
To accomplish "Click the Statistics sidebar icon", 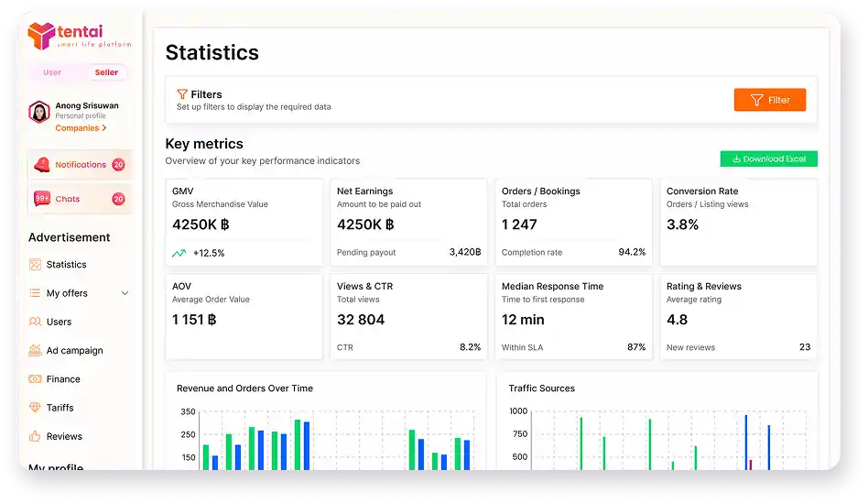I will (35, 265).
